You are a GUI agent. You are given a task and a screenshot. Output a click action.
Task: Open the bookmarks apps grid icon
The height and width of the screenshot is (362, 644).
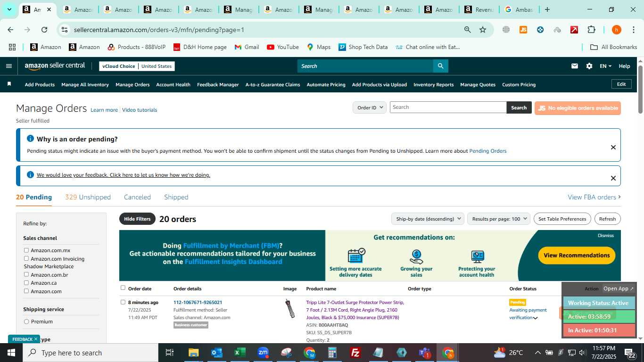[12, 47]
